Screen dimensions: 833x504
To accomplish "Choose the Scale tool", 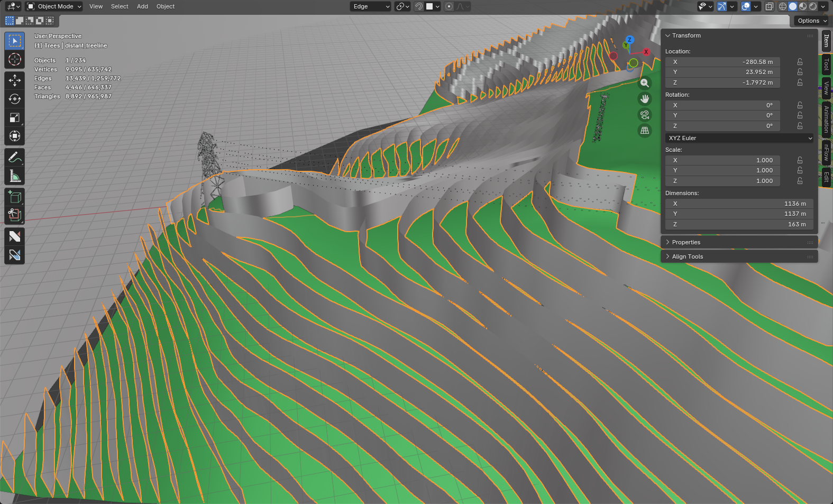I will pyautogui.click(x=15, y=117).
